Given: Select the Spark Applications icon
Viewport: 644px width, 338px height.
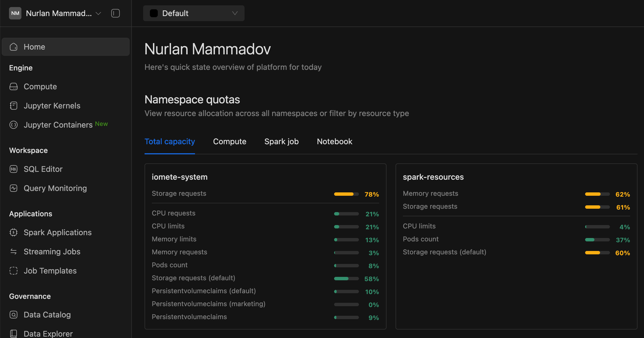Looking at the screenshot, I should tap(13, 232).
